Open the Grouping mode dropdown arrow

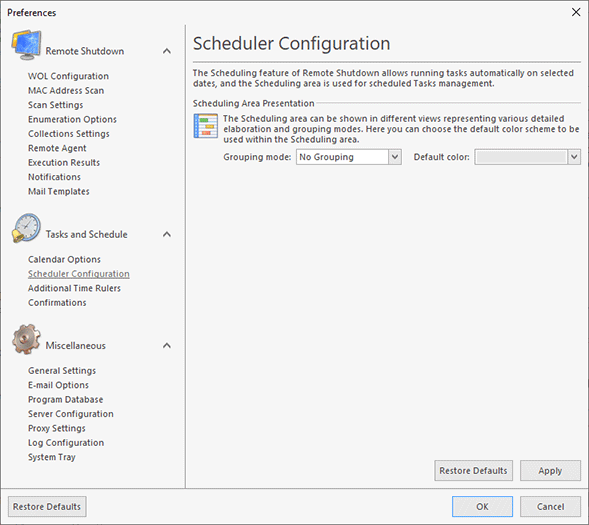click(394, 157)
